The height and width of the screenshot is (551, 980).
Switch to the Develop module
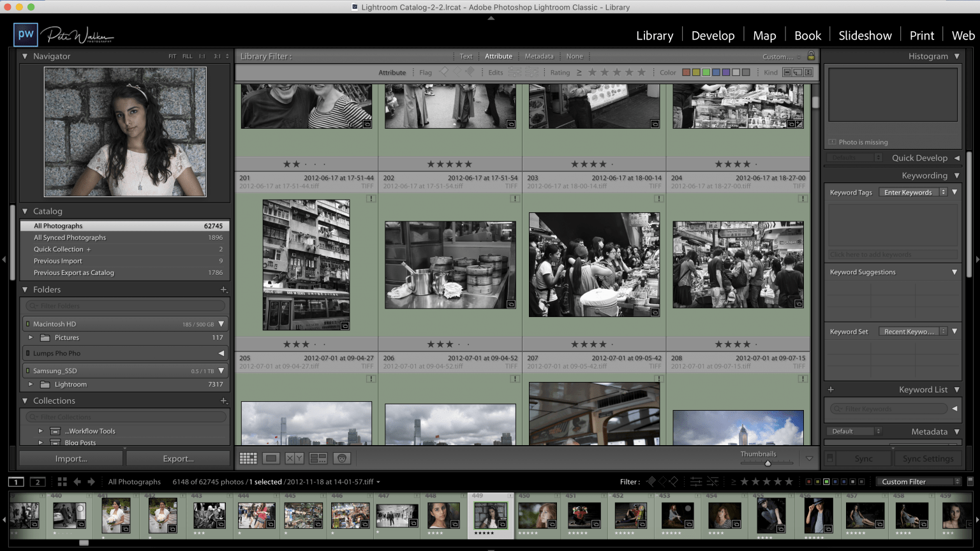713,35
